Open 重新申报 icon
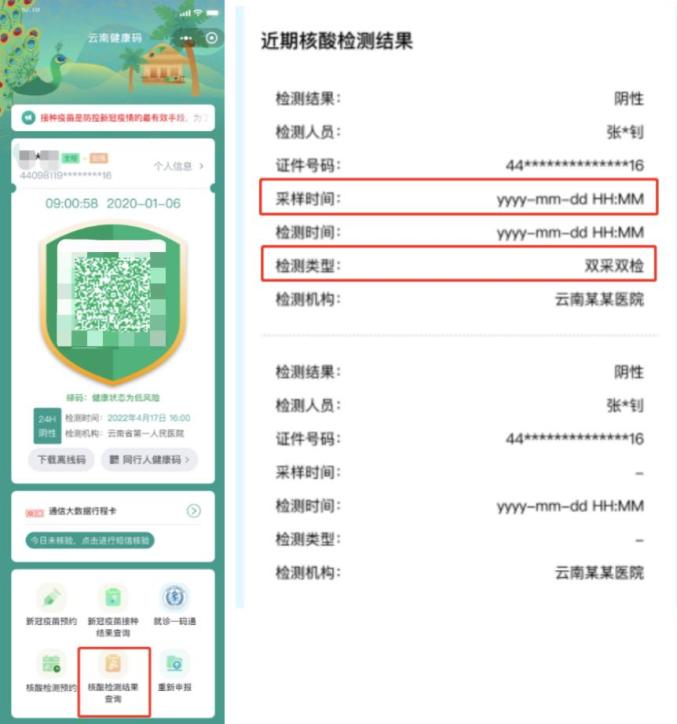The width and height of the screenshot is (677, 724). [x=175, y=664]
